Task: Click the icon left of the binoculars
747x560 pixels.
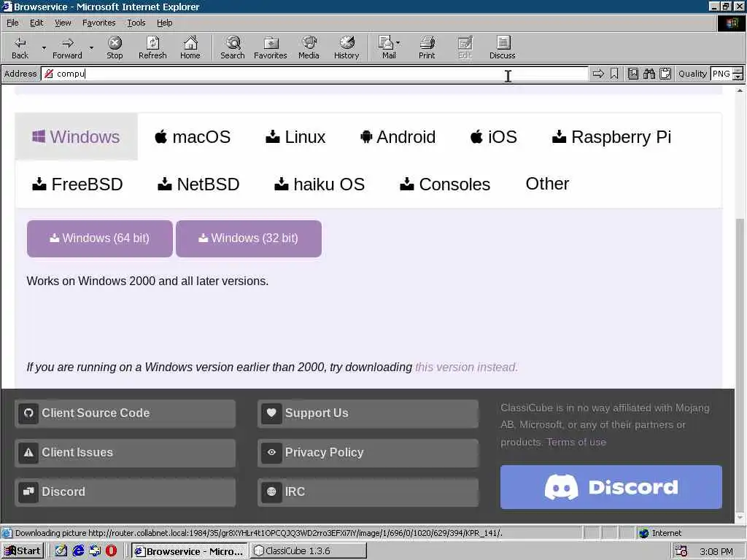Action: (x=633, y=74)
